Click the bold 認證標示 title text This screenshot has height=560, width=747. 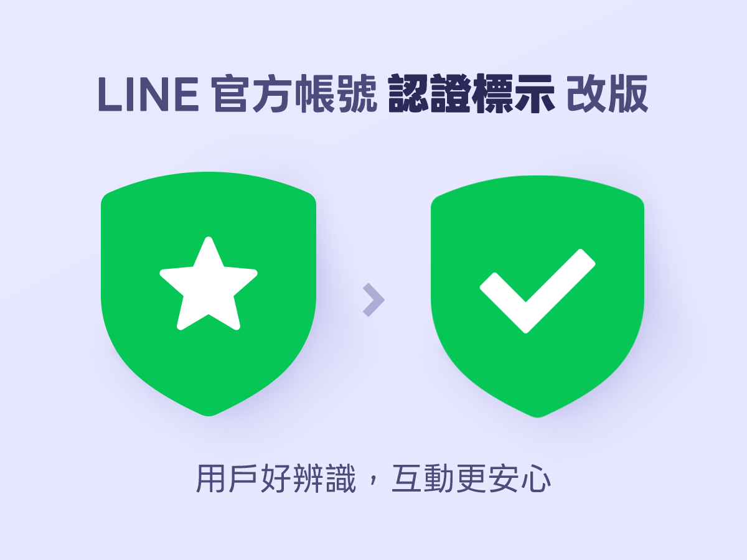point(471,96)
